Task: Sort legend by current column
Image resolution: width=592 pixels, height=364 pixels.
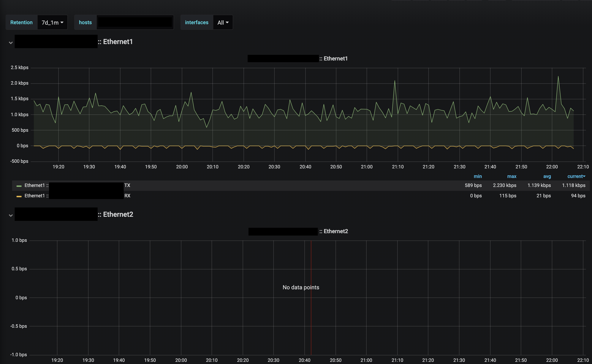Action: [x=576, y=176]
